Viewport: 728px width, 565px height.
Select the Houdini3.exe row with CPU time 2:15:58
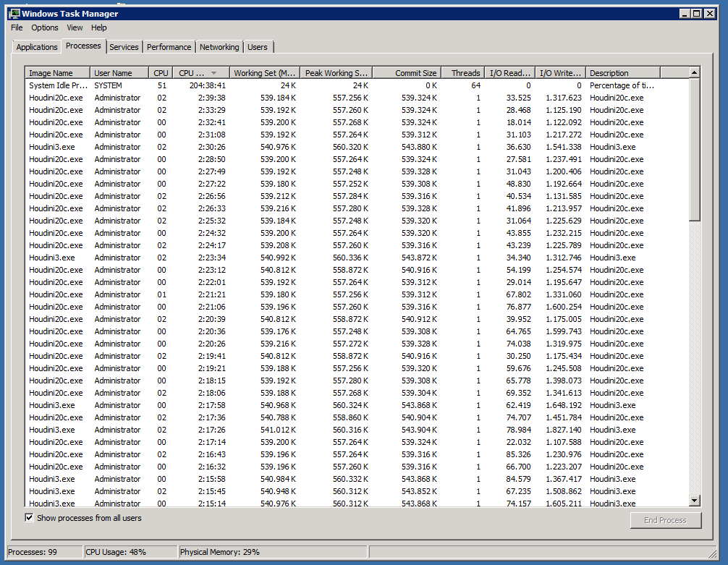(x=357, y=479)
